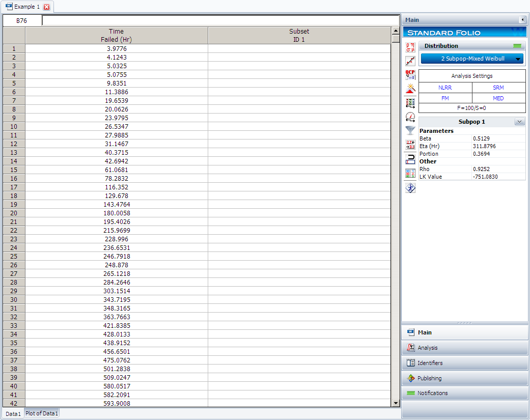Open the Publishing page button
The height and width of the screenshot is (420, 530).
point(464,378)
